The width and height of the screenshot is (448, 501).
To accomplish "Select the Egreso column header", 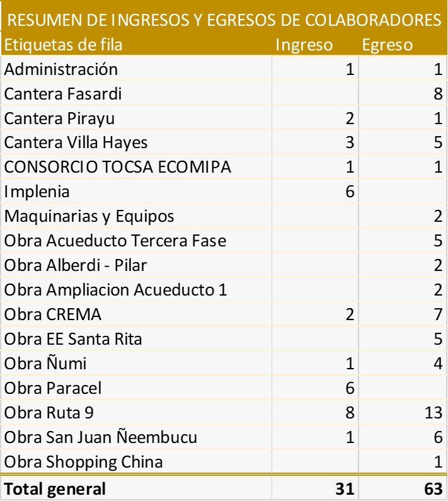I will 388,45.
